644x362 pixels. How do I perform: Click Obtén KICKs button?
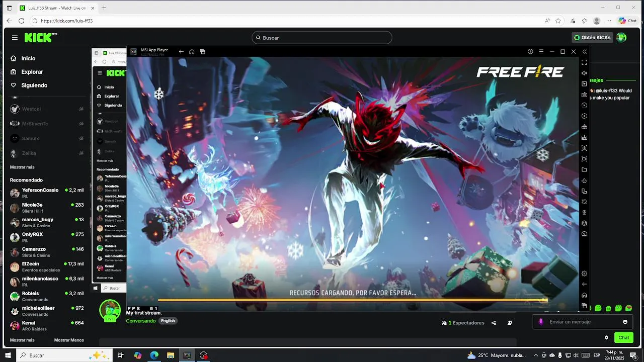click(x=593, y=38)
